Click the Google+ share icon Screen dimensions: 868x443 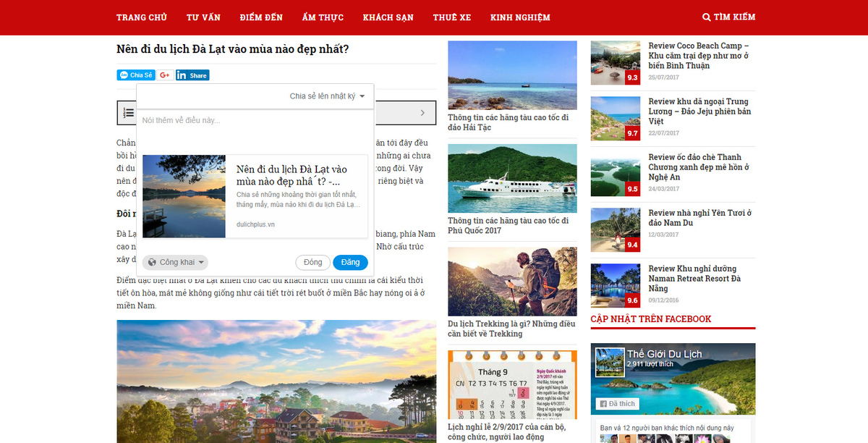point(165,75)
